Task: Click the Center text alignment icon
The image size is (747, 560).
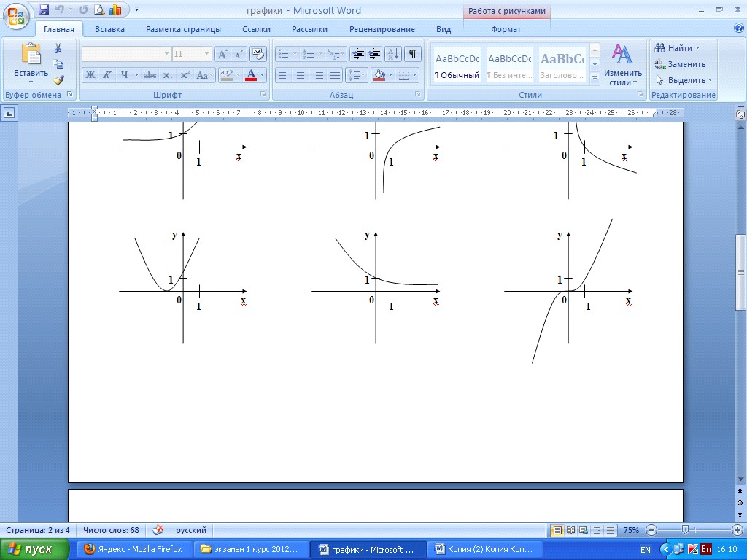Action: [x=300, y=75]
